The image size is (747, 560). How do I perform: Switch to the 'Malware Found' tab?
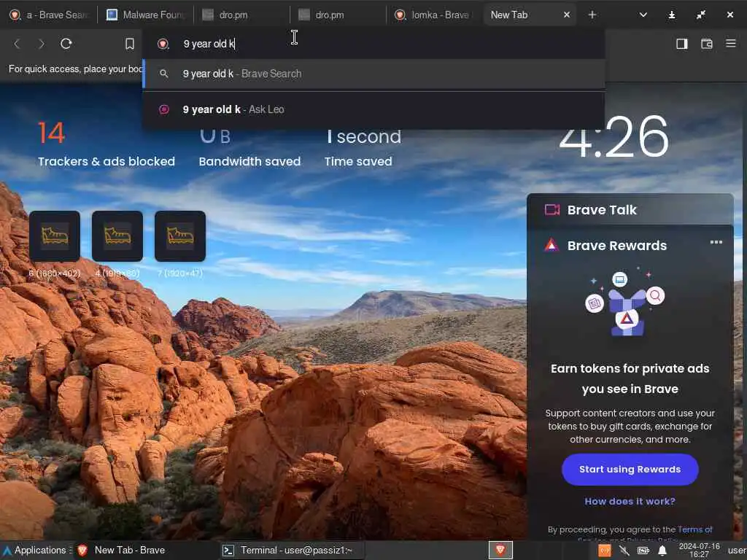tap(145, 15)
